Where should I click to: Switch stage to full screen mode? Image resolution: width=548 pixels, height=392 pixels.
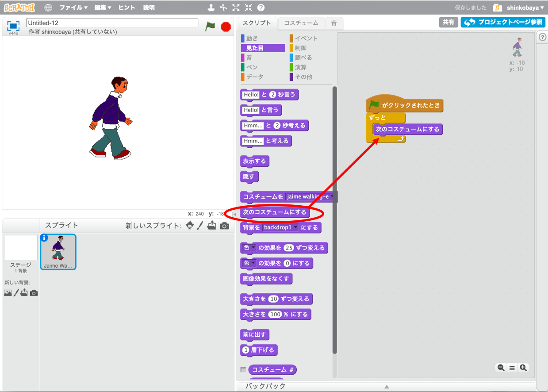13,26
